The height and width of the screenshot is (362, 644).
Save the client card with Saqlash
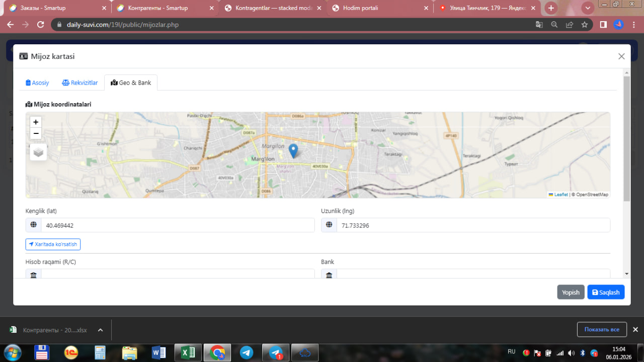pos(605,292)
